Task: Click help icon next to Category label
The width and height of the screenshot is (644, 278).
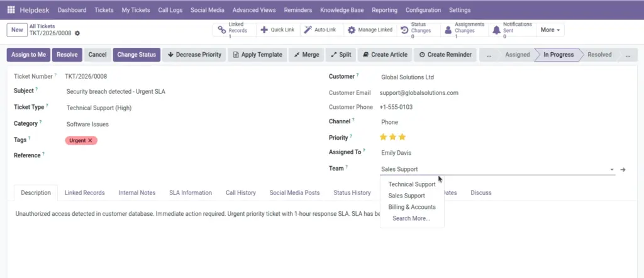Action: point(40,121)
